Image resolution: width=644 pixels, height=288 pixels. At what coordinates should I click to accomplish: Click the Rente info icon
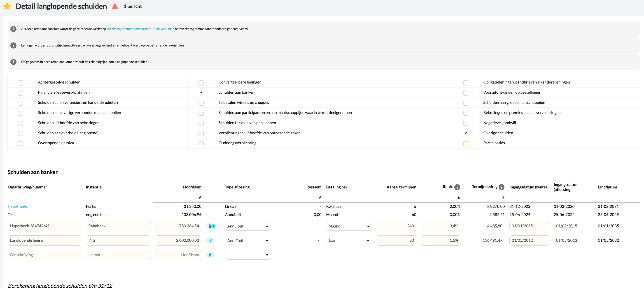tap(457, 187)
